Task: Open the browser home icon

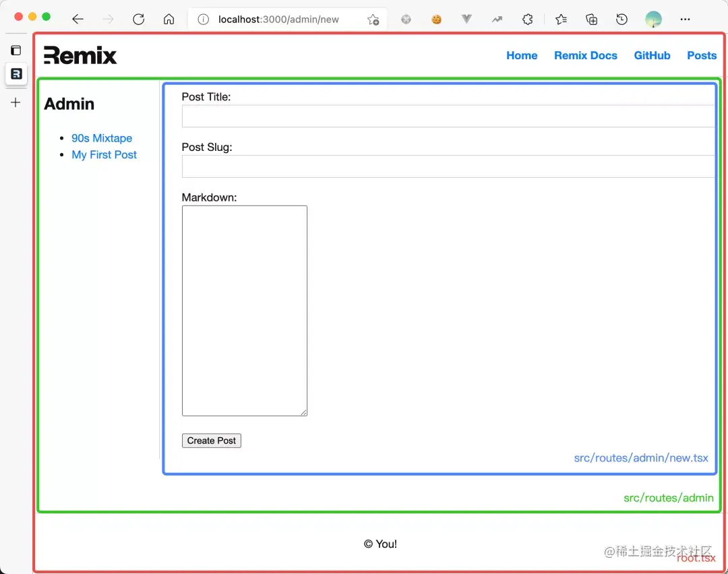Action: [169, 19]
